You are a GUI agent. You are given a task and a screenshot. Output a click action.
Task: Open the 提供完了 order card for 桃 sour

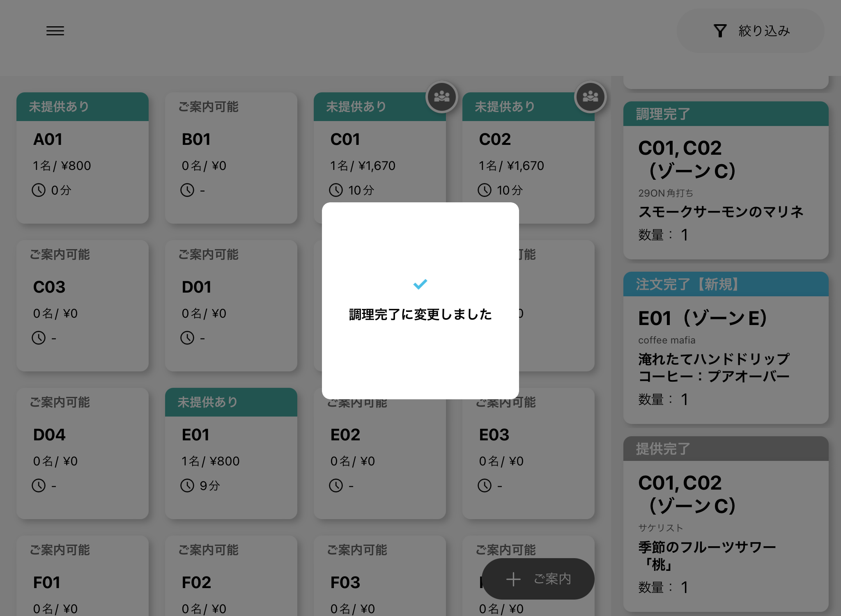tap(726, 524)
